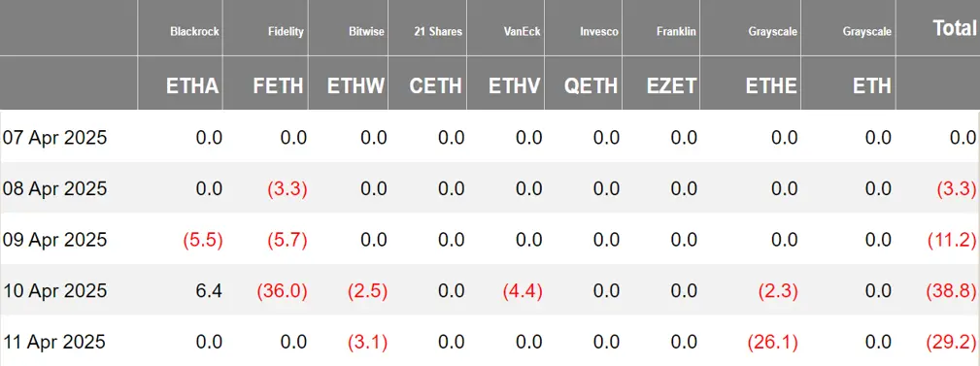Click the 21 Shares issuer label
Image resolution: width=980 pixels, height=366 pixels.
[x=437, y=32]
